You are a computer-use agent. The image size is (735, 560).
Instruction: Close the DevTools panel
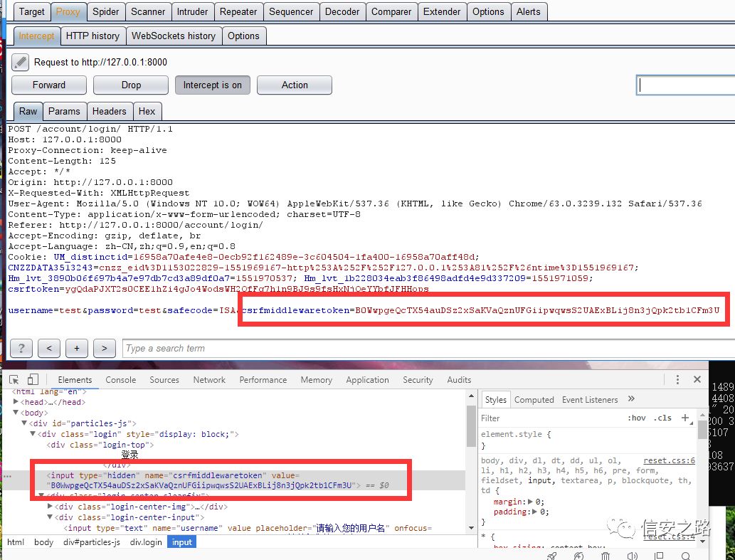pyautogui.click(x=697, y=379)
